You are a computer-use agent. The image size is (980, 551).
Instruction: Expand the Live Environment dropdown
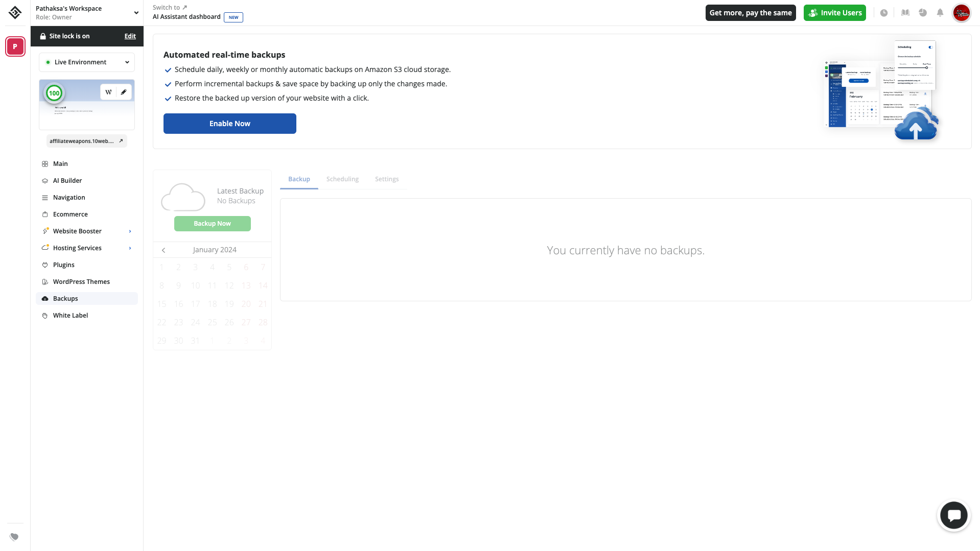(87, 62)
